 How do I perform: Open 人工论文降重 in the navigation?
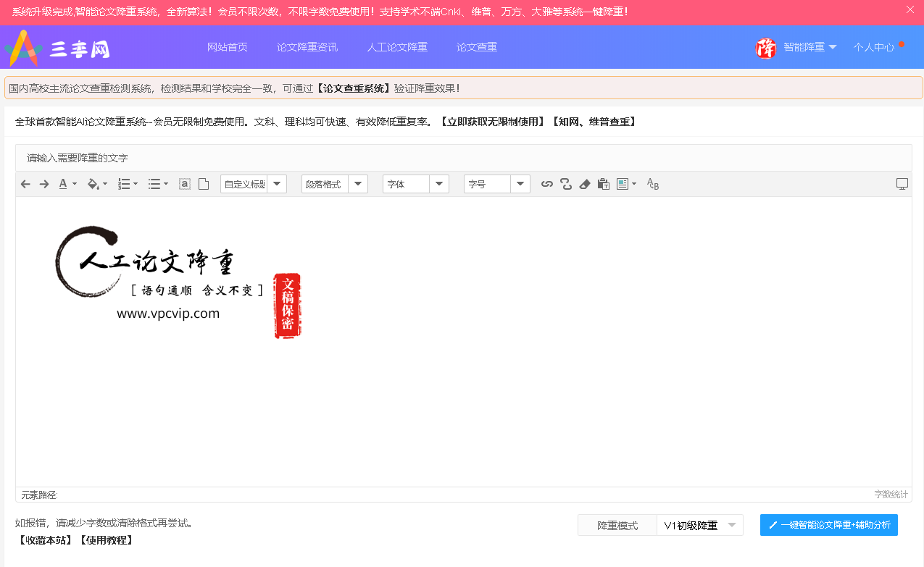click(397, 47)
